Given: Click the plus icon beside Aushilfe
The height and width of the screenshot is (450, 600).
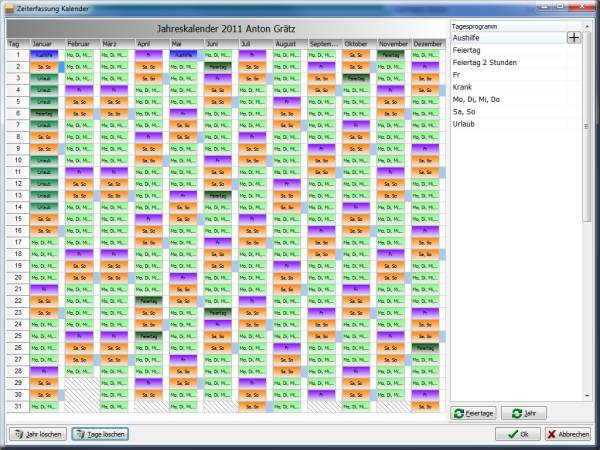Looking at the screenshot, I should pyautogui.click(x=574, y=38).
